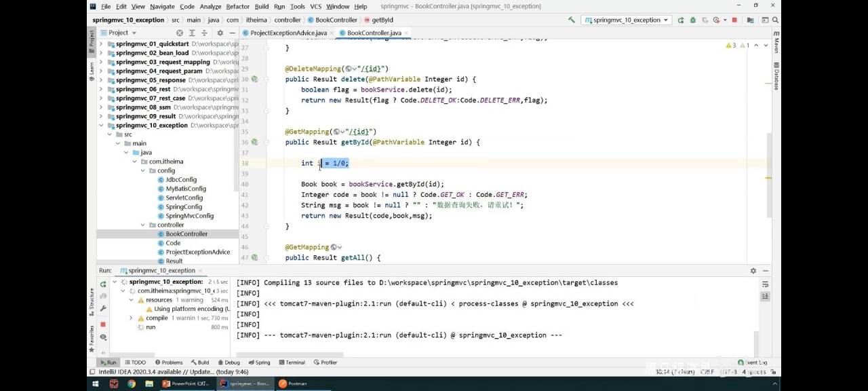The width and height of the screenshot is (868, 391).
Task: Open Postman from the Windows taskbar
Action: (293, 384)
